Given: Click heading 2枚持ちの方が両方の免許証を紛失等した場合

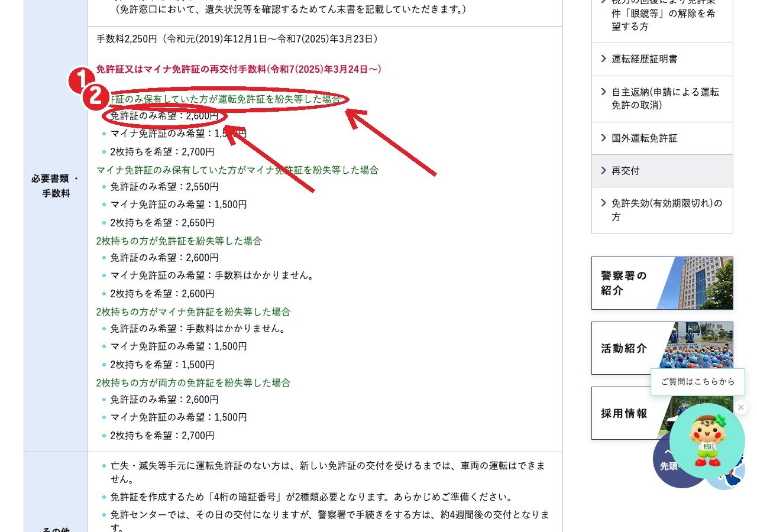Looking at the screenshot, I should (x=193, y=383).
